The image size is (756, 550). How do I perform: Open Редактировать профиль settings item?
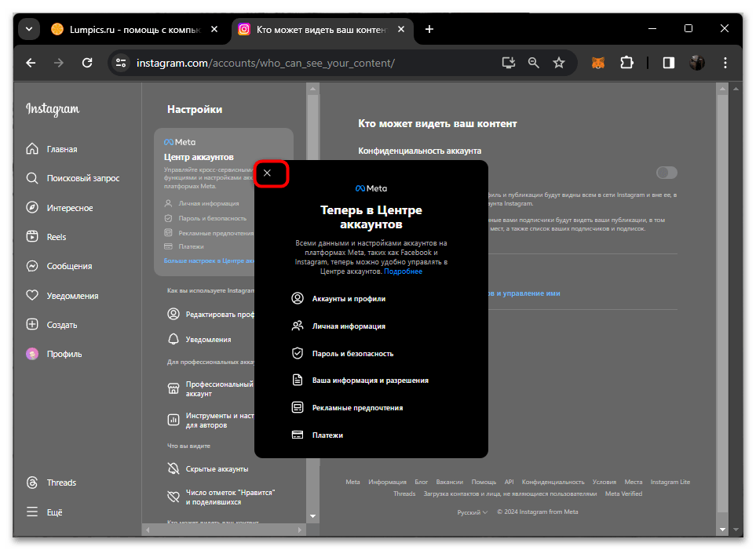(210, 315)
